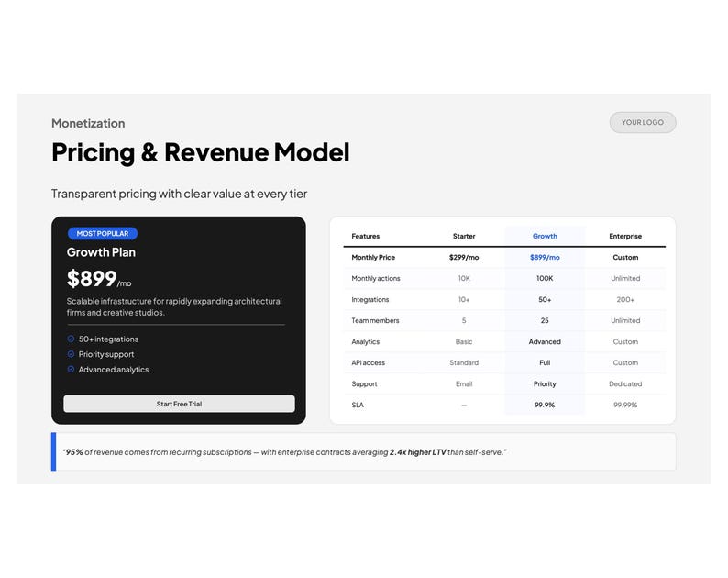Image resolution: width=728 pixels, height=578 pixels.
Task: Click the check icon beside 50+ integrations
Action: (x=71, y=339)
